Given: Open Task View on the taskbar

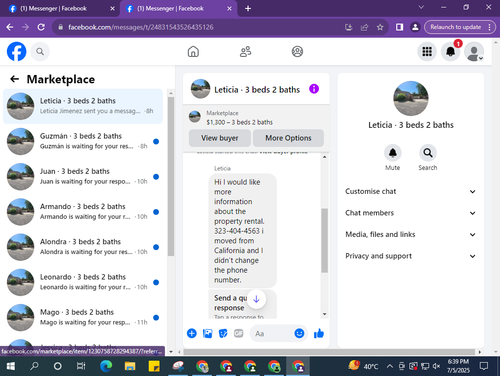Looking at the screenshot, I should click(x=81, y=366).
